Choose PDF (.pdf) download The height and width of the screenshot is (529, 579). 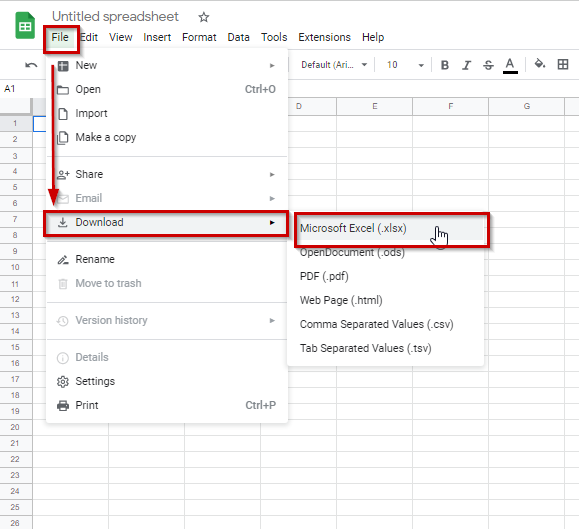pyautogui.click(x=386, y=276)
